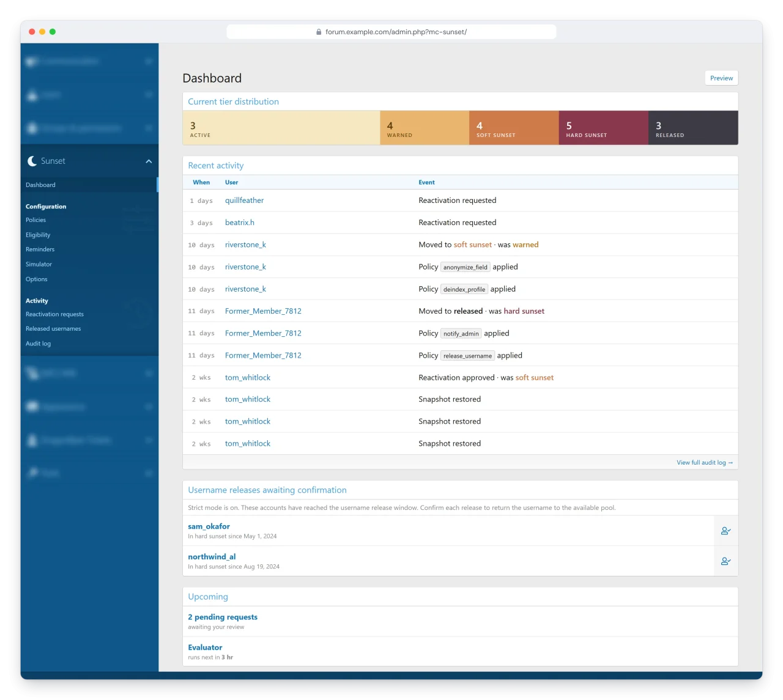
Task: Open the Evaluator link
Action: click(205, 647)
